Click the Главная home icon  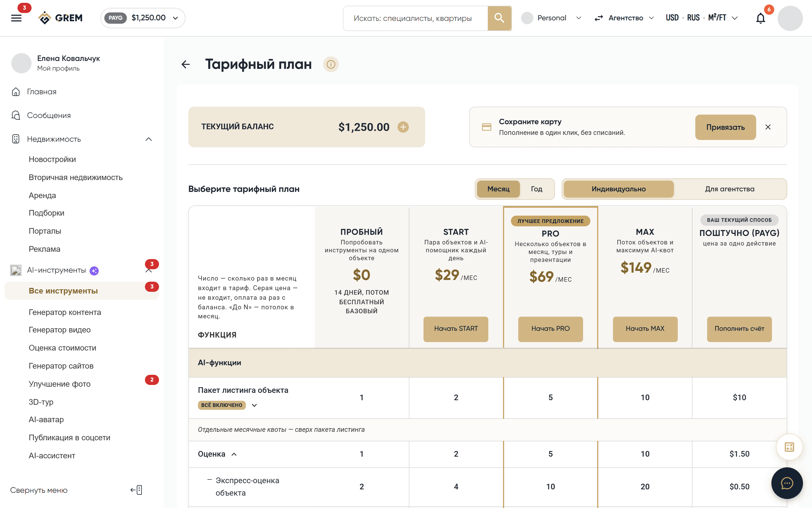click(16, 92)
